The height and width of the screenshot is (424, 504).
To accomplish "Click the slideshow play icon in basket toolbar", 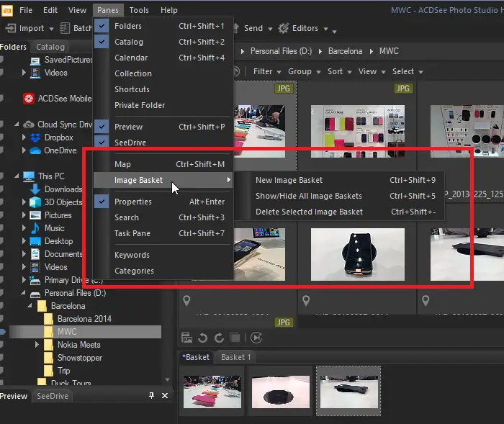I will point(256,338).
